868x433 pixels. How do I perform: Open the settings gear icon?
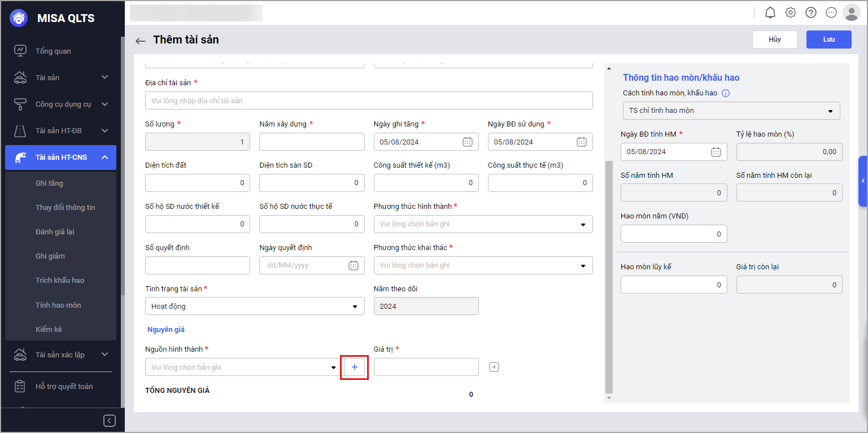(791, 12)
